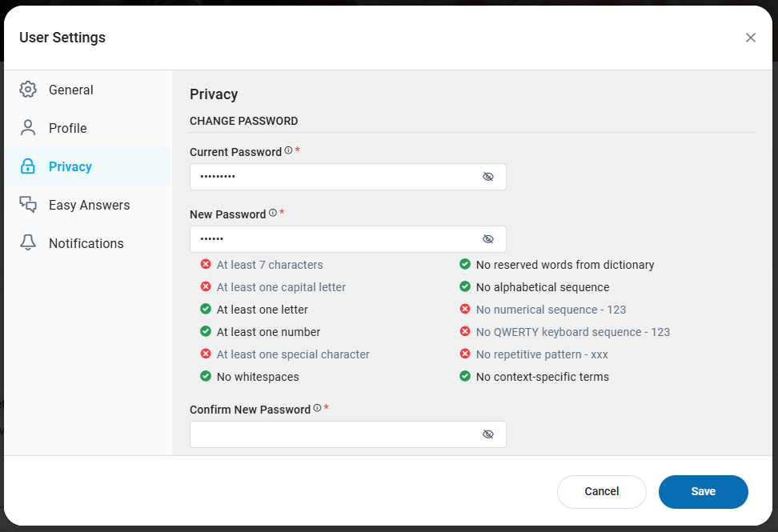Click into the New Password field
Screen dimensions: 778x532
(332, 239)
